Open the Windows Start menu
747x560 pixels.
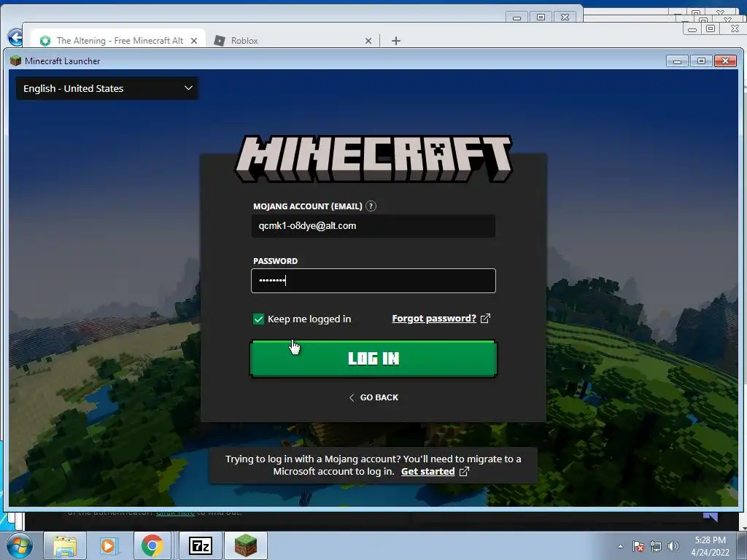(19, 545)
